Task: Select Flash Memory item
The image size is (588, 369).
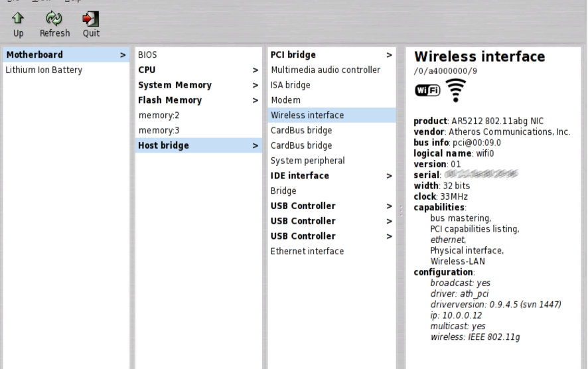Action: (198, 100)
